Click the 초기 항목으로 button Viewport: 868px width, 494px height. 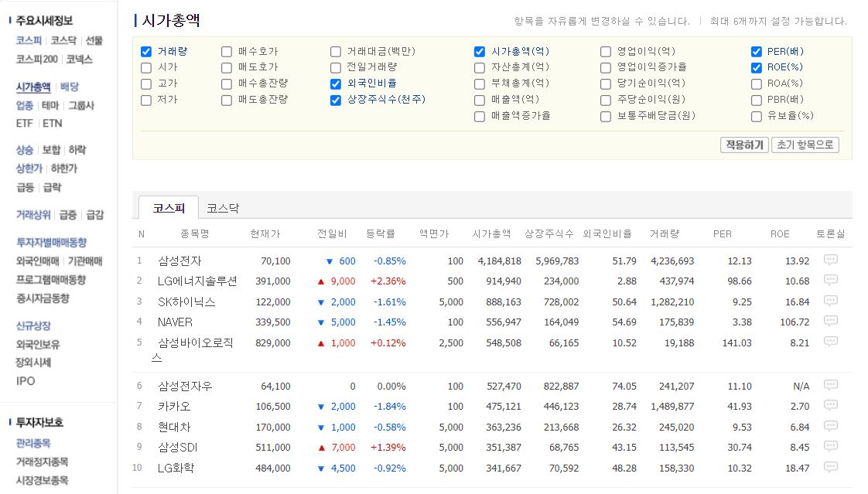pos(805,145)
